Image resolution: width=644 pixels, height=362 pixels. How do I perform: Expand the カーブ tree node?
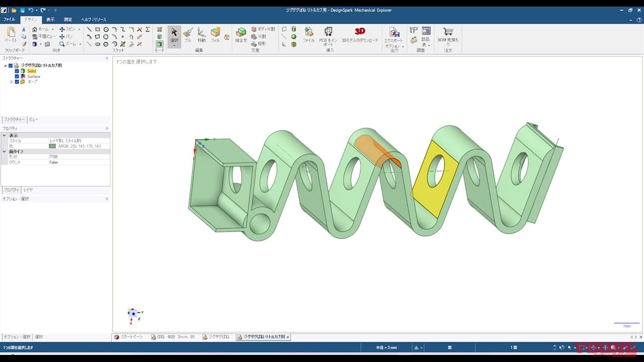12,81
